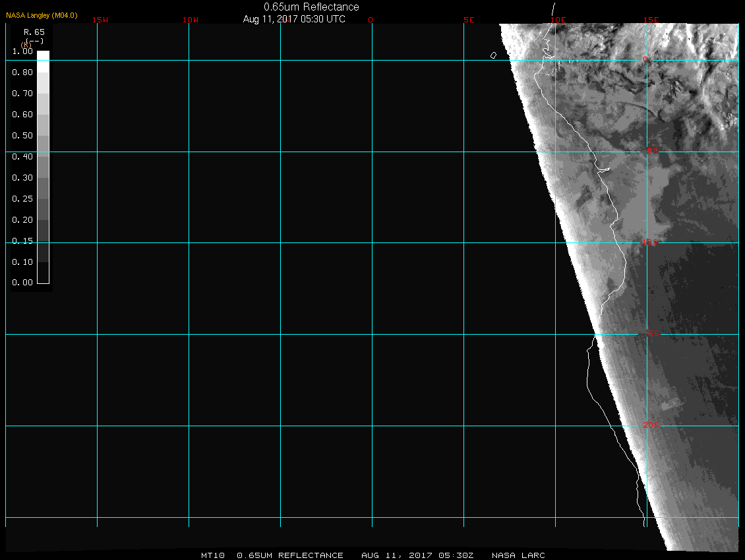The height and width of the screenshot is (560, 745).
Task: Click the 5S latitude label
Action: point(651,152)
